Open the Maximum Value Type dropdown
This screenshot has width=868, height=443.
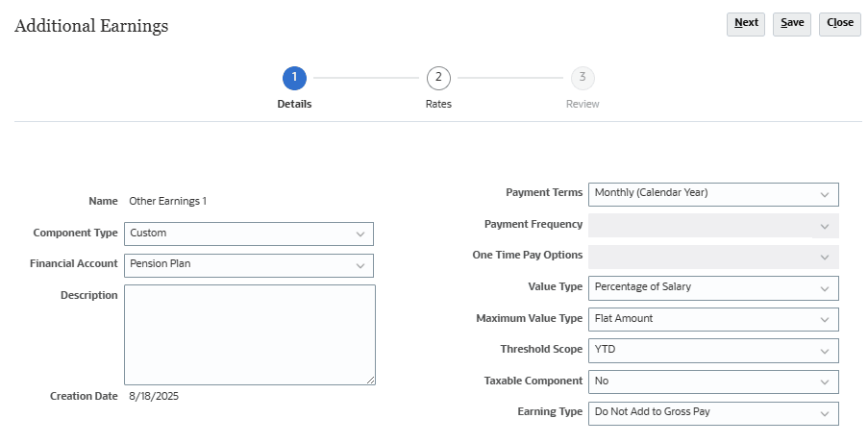(x=713, y=319)
